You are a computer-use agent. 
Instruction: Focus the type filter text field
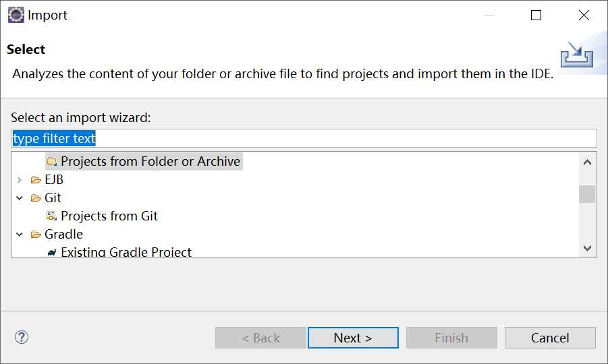(x=304, y=138)
